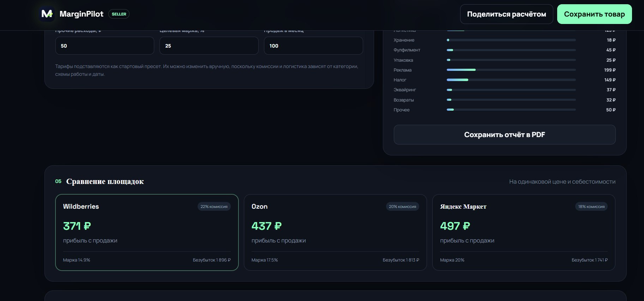Focus the other expenses field showing 50
Screen dimensions: 644x301
click(x=105, y=46)
